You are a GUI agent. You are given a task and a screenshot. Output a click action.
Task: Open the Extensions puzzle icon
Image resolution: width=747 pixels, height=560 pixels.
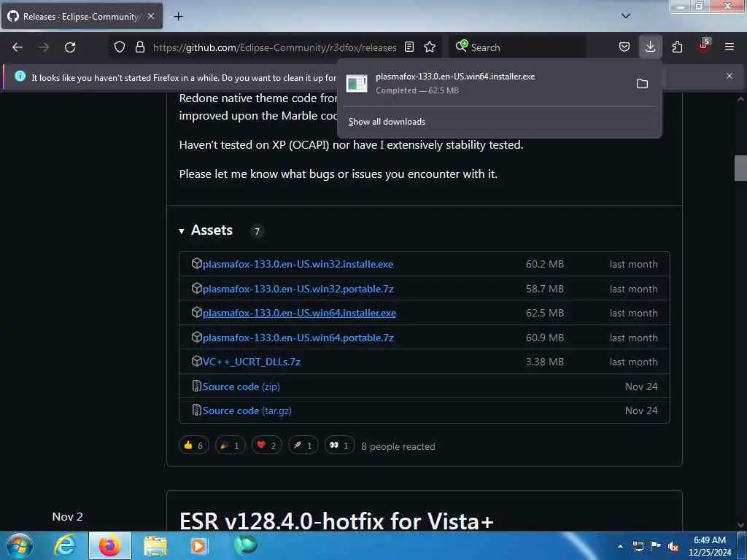point(677,47)
